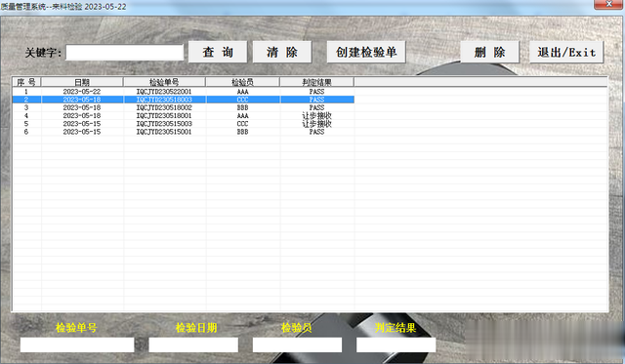Focus the 判定结果 text box at bottom
This screenshot has width=625, height=364.
tap(396, 344)
